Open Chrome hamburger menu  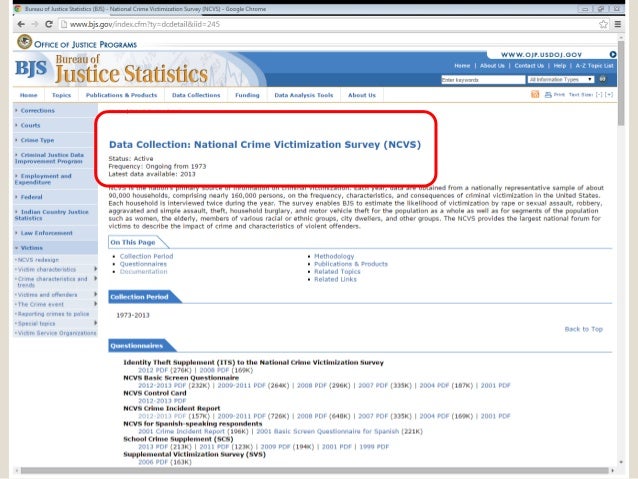[x=618, y=24]
